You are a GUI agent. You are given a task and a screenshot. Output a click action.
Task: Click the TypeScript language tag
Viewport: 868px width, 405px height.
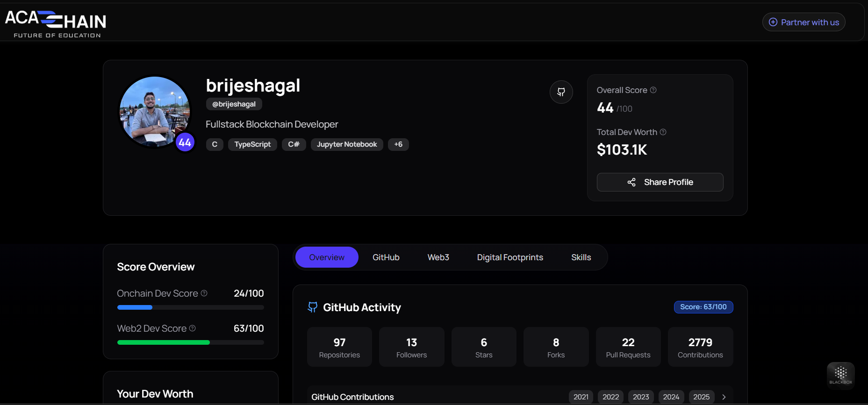[252, 144]
